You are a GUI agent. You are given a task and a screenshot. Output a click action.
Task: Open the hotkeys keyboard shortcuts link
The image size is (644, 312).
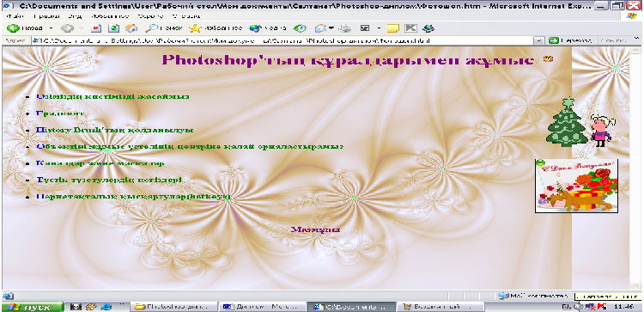click(x=133, y=197)
